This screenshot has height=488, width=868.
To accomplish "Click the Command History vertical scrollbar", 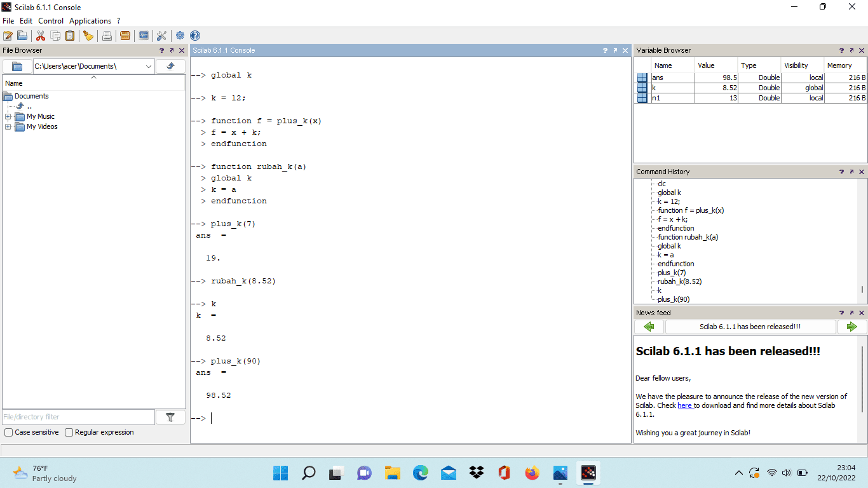I will pyautogui.click(x=863, y=288).
